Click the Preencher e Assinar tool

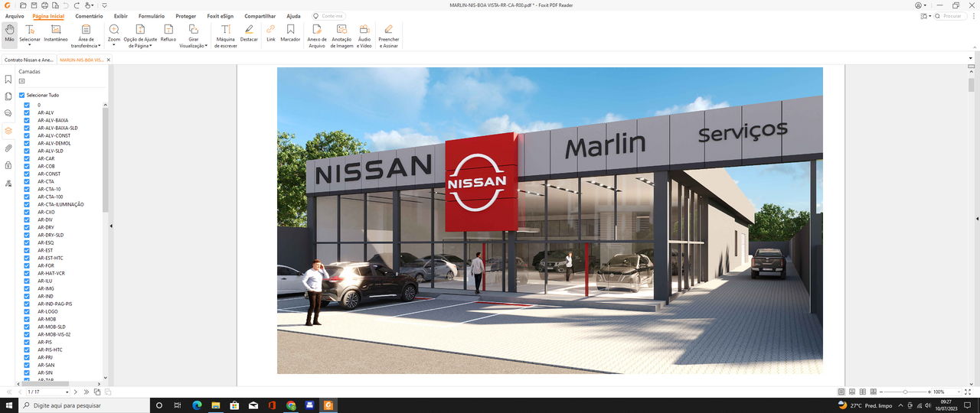click(x=388, y=35)
